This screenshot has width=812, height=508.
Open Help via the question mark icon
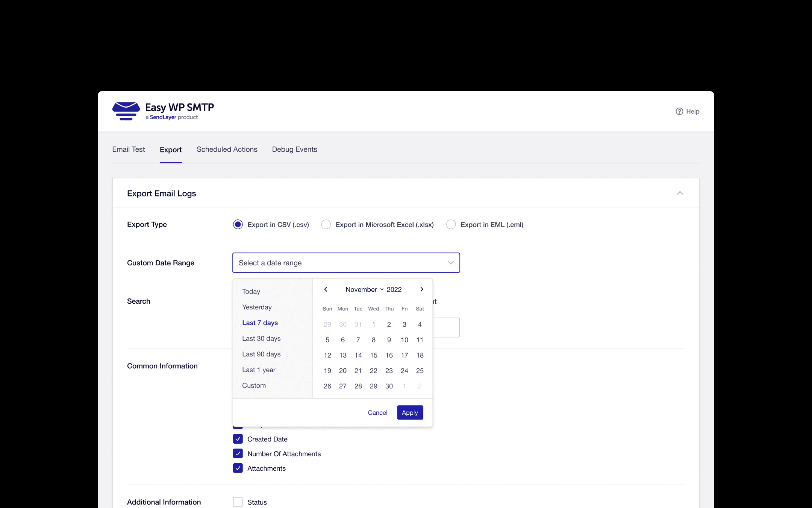coord(679,111)
